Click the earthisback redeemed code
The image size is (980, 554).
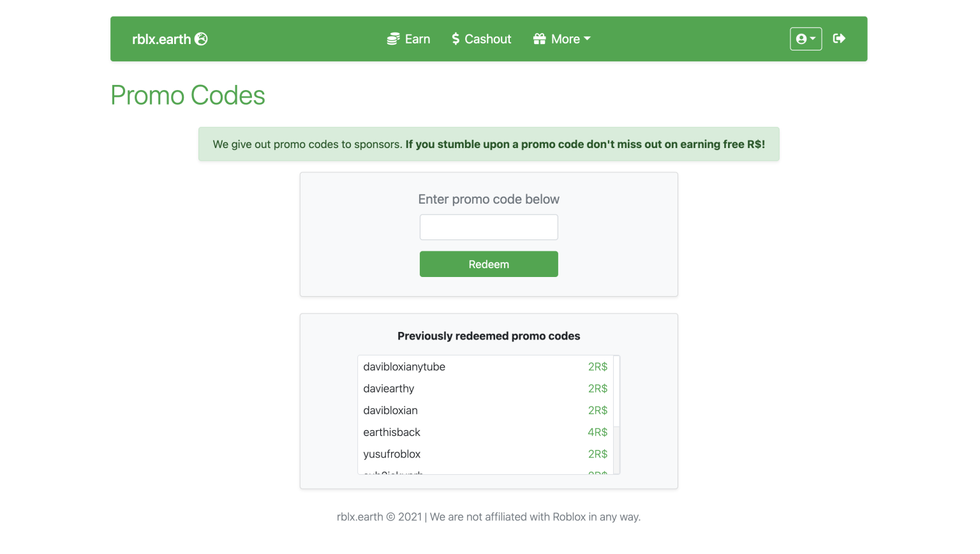[x=392, y=432]
